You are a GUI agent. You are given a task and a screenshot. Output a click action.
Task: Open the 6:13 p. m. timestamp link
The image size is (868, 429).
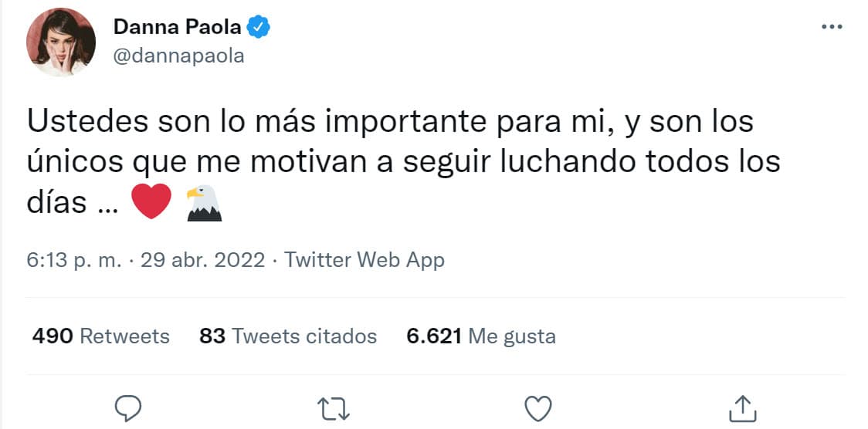[74, 260]
